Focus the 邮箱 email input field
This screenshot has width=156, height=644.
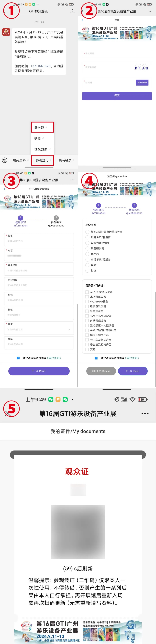coord(39,343)
